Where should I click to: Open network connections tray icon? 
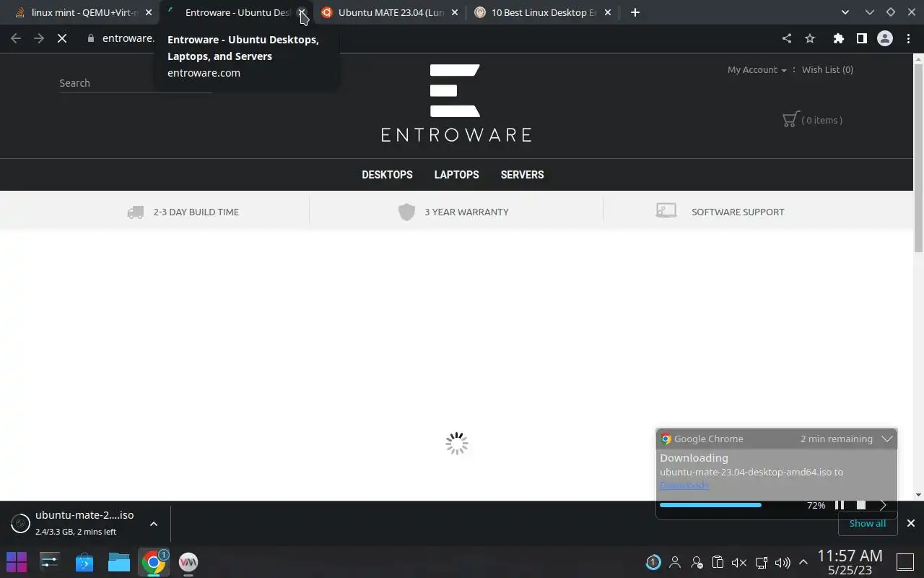coord(761,562)
